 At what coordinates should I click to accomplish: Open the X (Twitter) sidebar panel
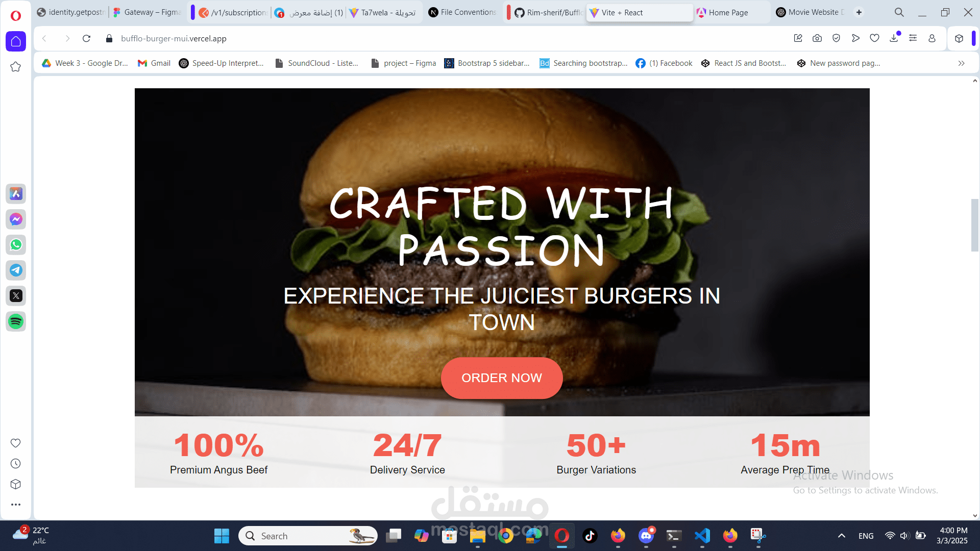[16, 296]
